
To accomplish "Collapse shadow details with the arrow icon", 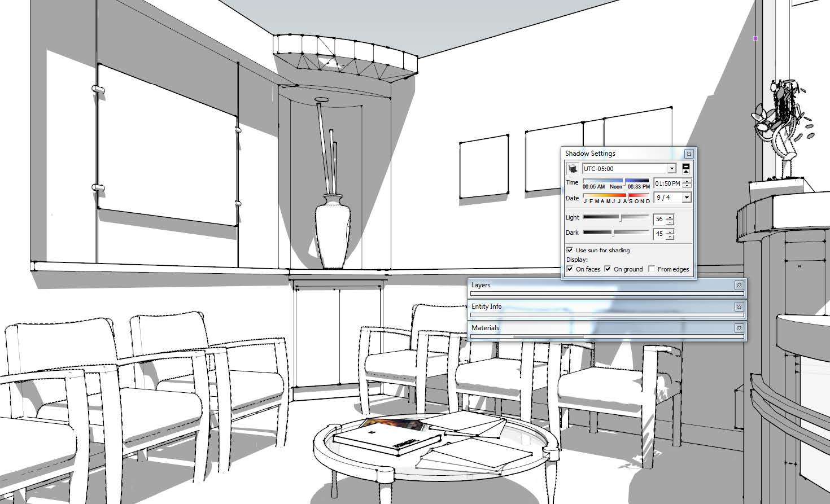I will click(686, 168).
